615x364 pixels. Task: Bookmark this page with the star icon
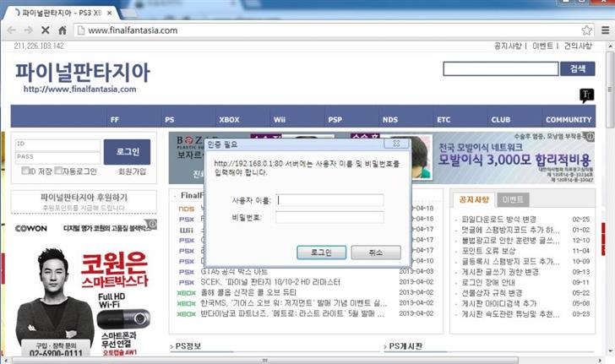click(x=586, y=30)
